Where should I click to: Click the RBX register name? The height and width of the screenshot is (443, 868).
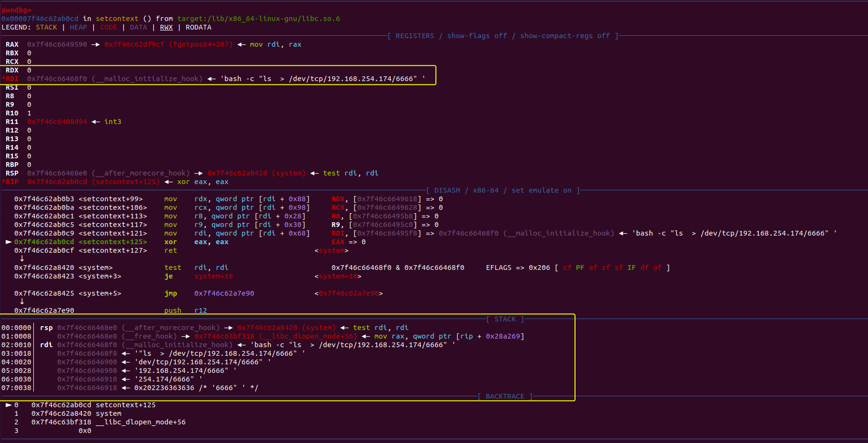click(12, 53)
